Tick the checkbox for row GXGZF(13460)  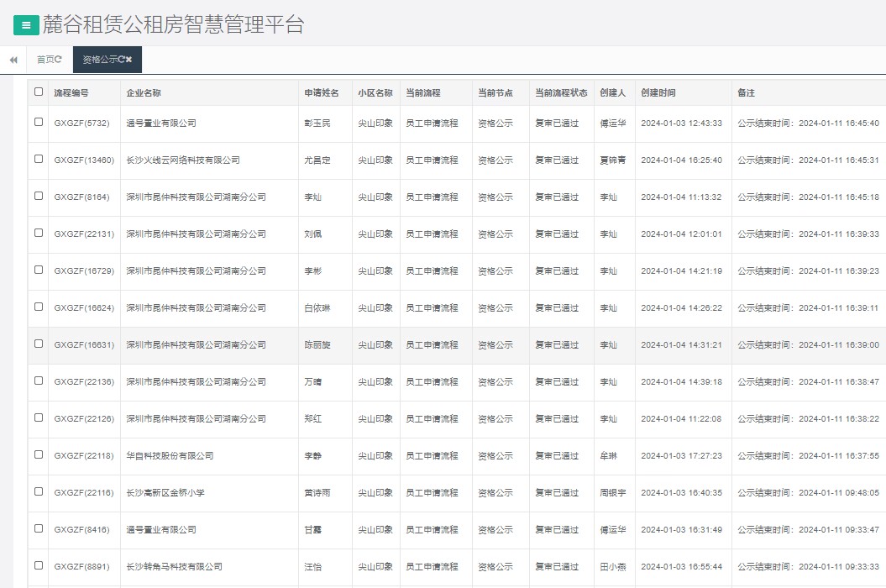[39, 159]
